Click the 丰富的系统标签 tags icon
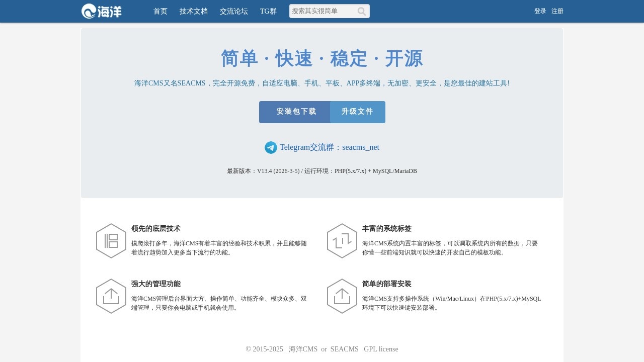 (x=342, y=241)
